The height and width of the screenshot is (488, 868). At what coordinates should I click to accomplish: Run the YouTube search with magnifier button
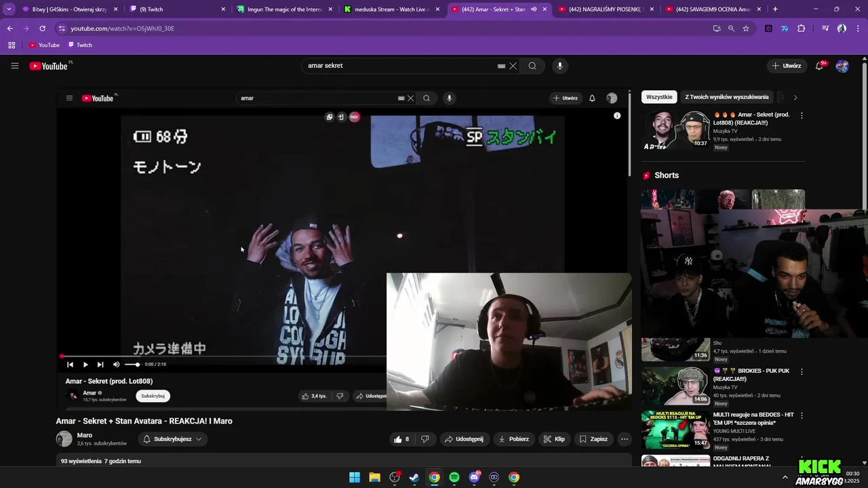[532, 66]
